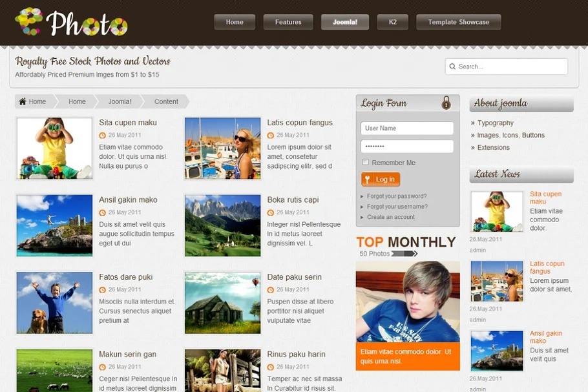Select Joomla! in the breadcrumb trail
Image resolution: width=588 pixels, height=392 pixels.
pyautogui.click(x=120, y=101)
